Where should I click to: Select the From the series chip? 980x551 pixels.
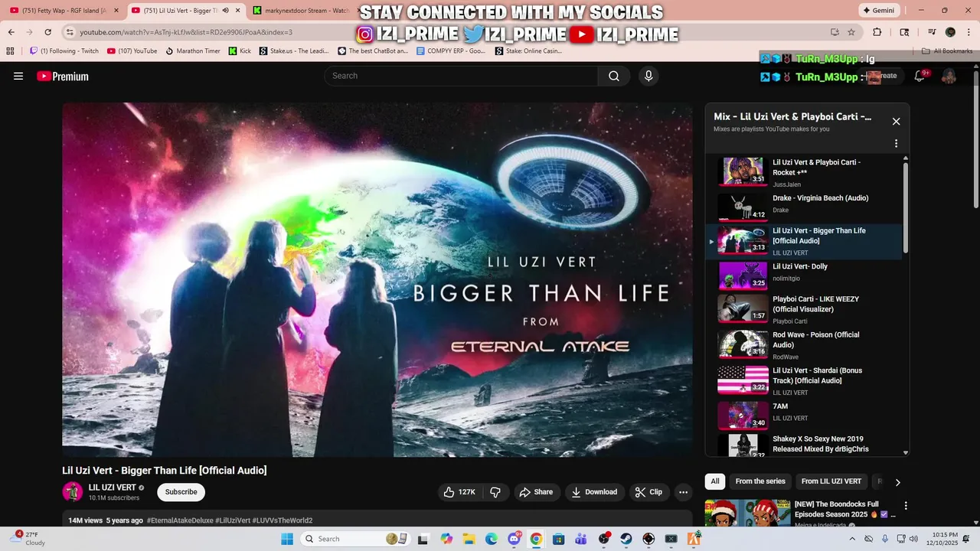pos(760,481)
